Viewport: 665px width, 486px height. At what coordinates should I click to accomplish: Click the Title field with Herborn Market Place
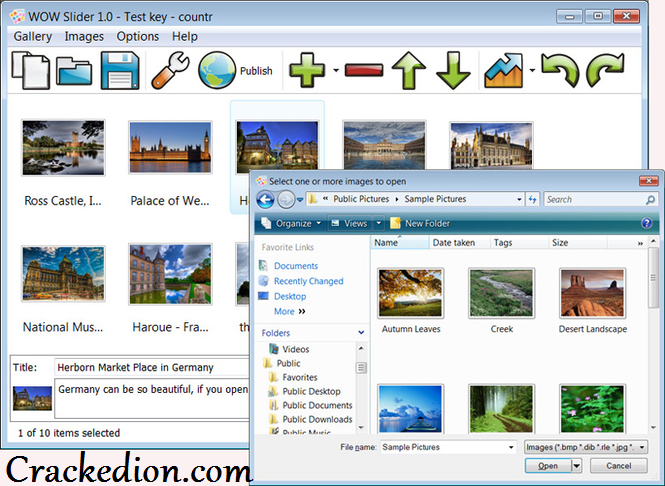coord(152,367)
